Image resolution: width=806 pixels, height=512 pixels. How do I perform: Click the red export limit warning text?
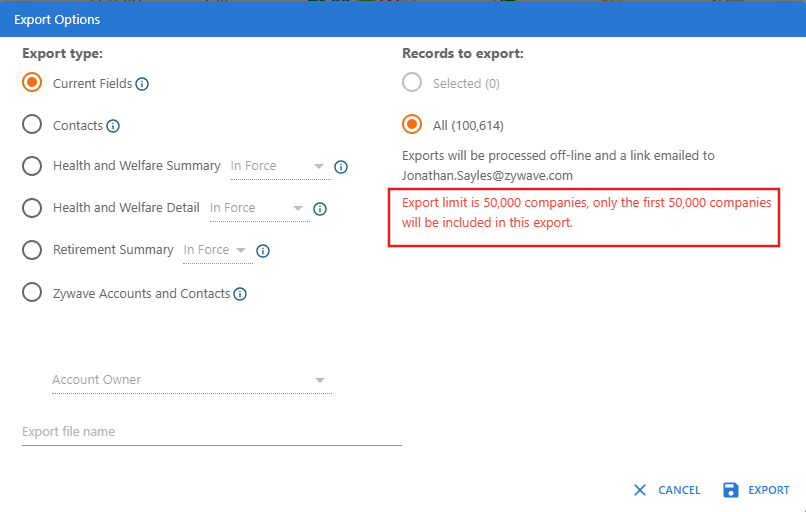click(x=587, y=213)
